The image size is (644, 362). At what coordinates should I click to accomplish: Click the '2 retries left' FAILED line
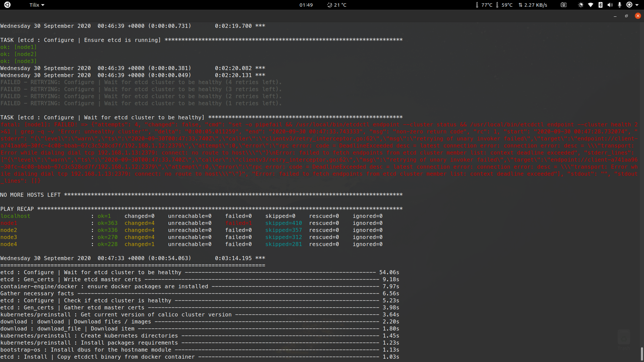coord(141,96)
